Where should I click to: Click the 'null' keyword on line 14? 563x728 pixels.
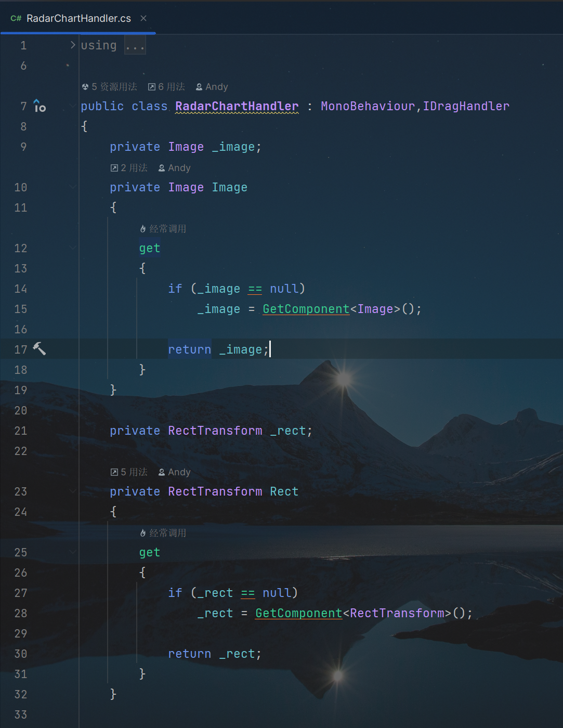[x=284, y=289]
